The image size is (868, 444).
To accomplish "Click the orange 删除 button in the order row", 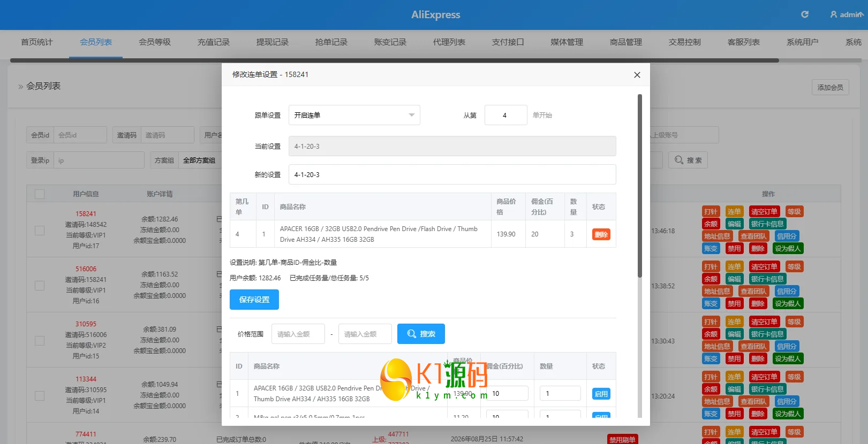I will (x=601, y=234).
